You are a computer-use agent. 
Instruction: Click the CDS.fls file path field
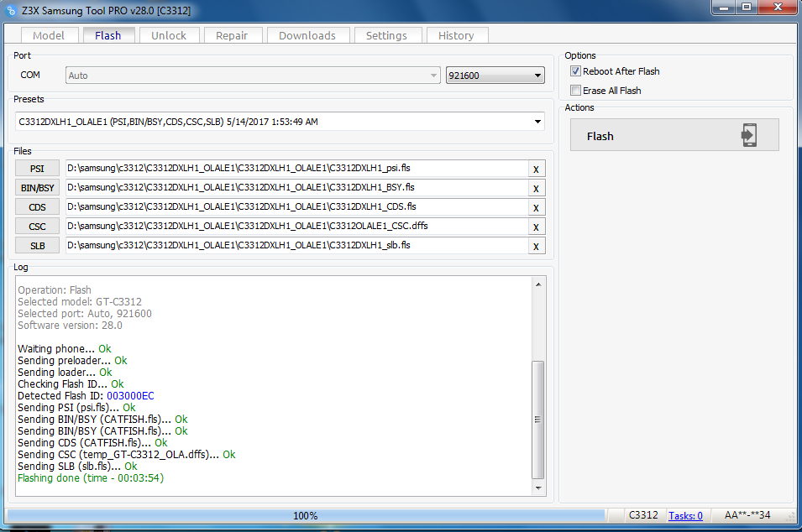click(296, 207)
